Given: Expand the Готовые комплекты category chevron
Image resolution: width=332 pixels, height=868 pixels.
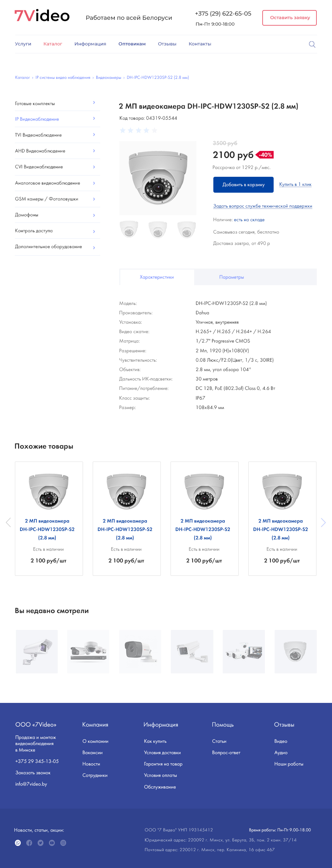Looking at the screenshot, I should pyautogui.click(x=94, y=102).
